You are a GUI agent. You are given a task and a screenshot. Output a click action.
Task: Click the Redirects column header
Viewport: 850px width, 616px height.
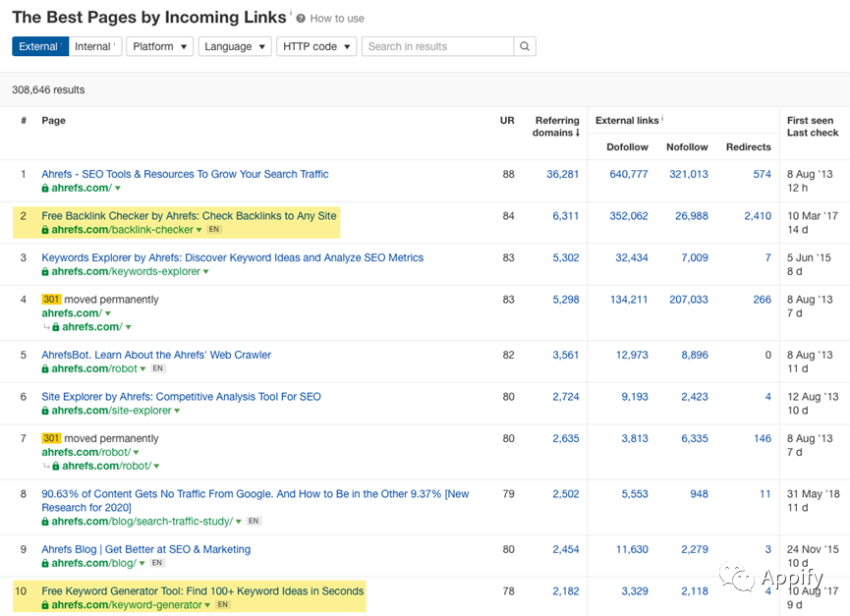click(x=748, y=146)
